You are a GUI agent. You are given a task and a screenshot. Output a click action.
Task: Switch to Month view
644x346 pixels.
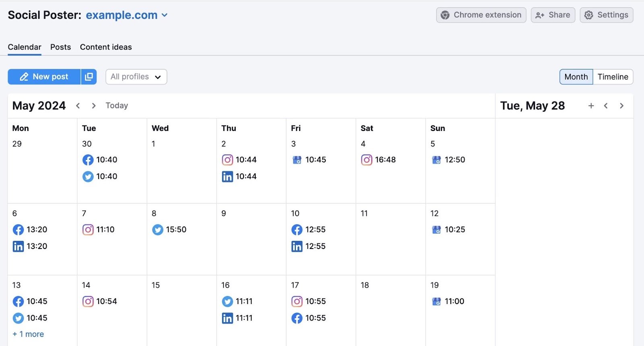pos(576,77)
